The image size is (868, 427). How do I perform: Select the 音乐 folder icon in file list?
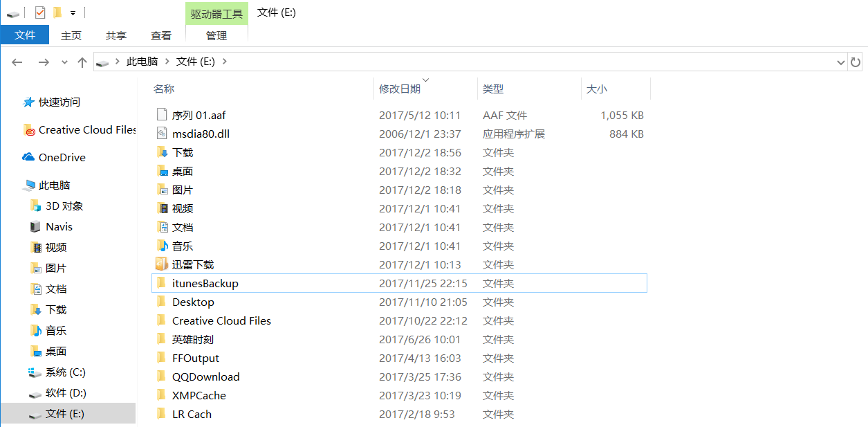(162, 246)
